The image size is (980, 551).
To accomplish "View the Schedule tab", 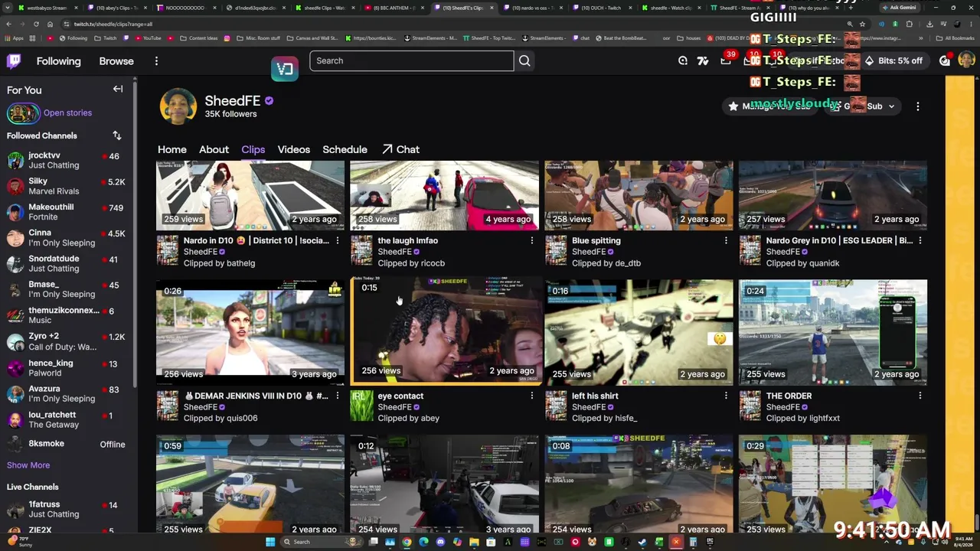I will pyautogui.click(x=345, y=149).
